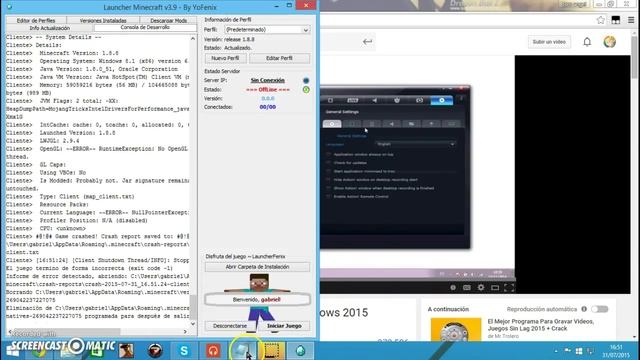Image resolution: width=640 pixels, height=360 pixels.
Task: Open the Action Center flag icon
Action: point(567,351)
